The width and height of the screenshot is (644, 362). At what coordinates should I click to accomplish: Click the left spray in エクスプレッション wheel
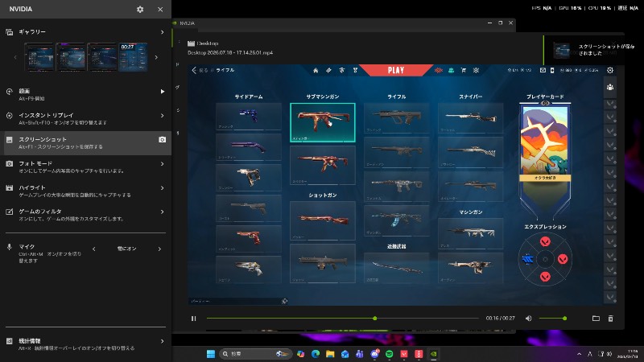(528, 259)
